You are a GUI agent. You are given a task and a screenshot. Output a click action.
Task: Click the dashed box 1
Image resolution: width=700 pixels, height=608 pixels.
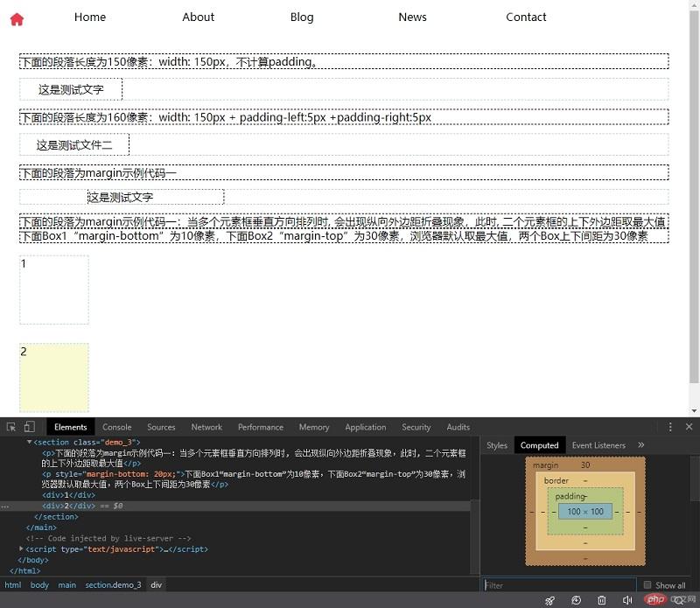click(x=54, y=290)
